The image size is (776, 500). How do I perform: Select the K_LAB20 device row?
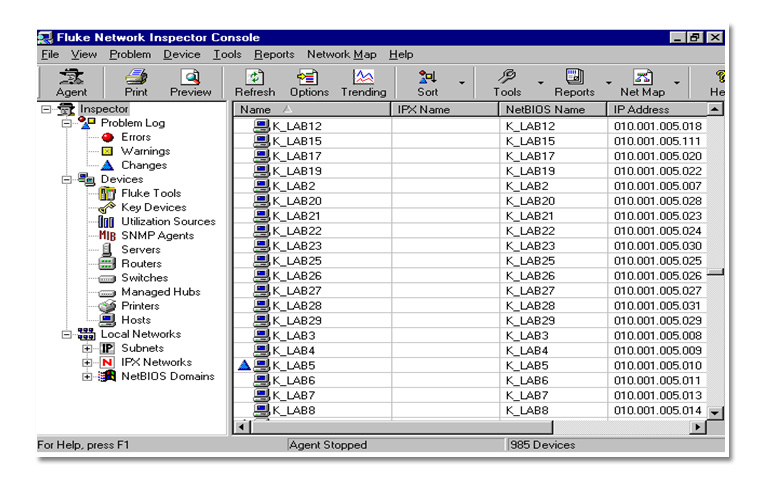point(470,201)
